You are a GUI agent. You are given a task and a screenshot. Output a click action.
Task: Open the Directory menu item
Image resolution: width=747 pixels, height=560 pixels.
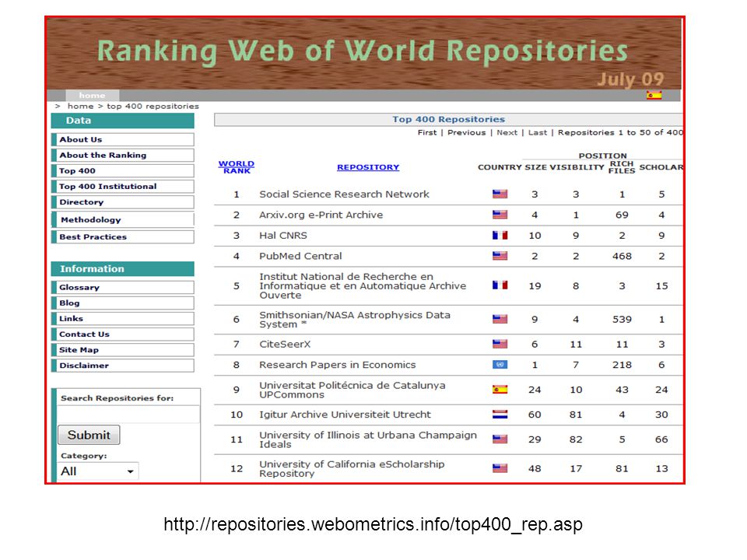[123, 202]
